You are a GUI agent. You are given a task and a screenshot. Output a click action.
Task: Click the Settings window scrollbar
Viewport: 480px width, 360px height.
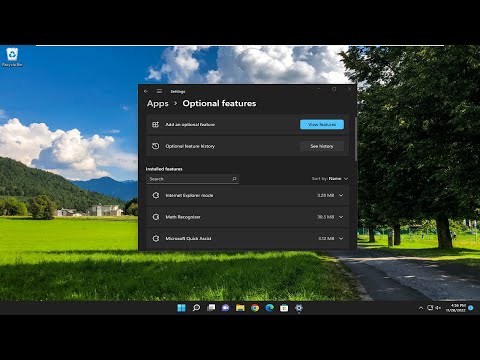pyautogui.click(x=356, y=139)
